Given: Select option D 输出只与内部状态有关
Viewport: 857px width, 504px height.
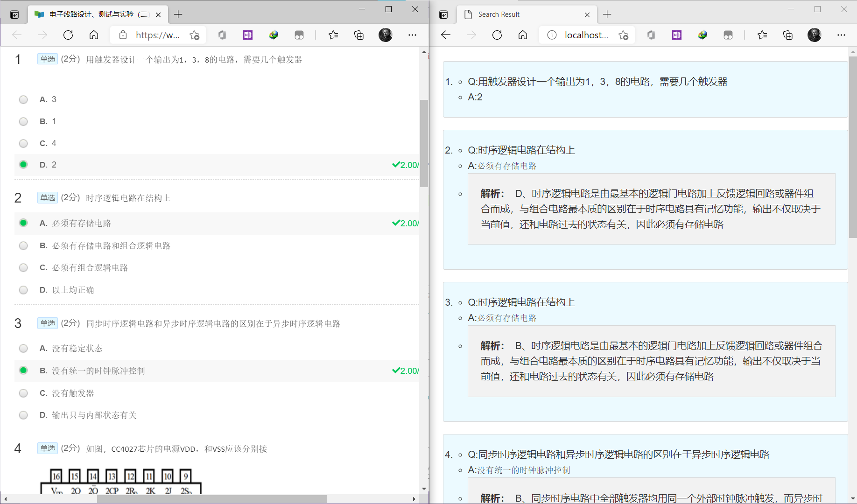Looking at the screenshot, I should coord(23,415).
